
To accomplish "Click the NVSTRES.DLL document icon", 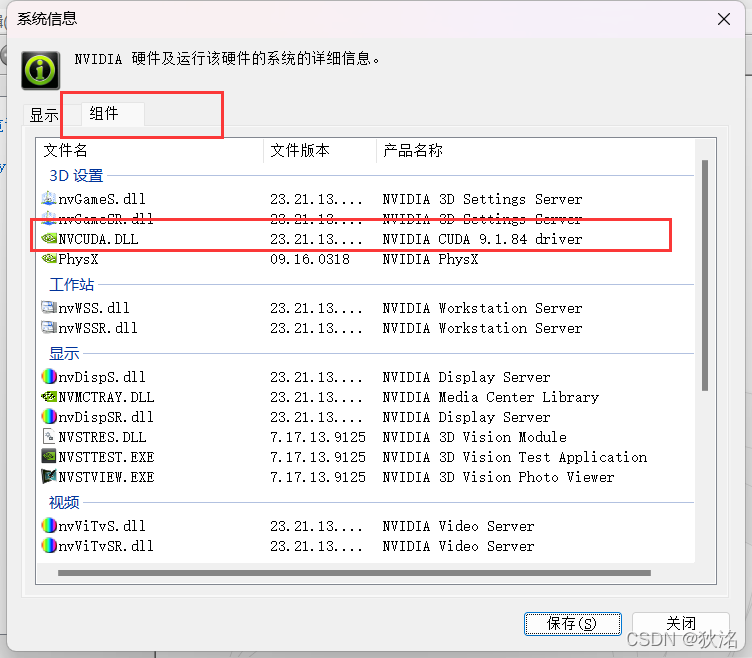I will tap(49, 436).
